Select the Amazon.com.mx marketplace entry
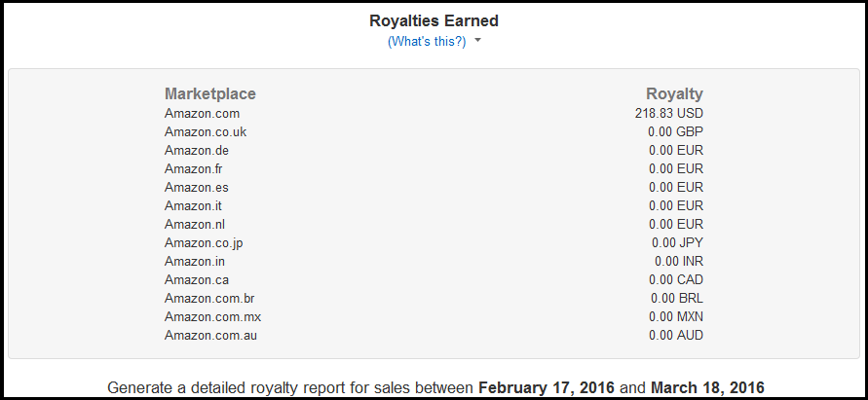Screen dimensions: 868x400 pyautogui.click(x=212, y=317)
